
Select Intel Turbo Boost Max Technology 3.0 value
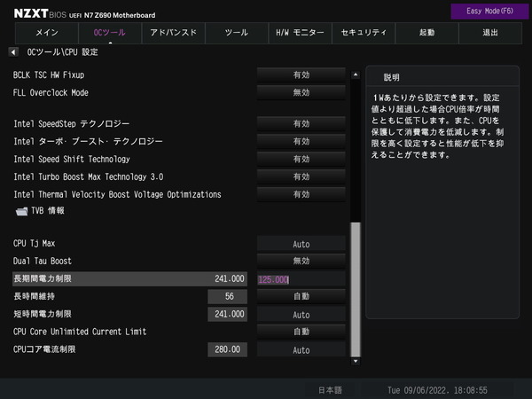pyautogui.click(x=301, y=176)
